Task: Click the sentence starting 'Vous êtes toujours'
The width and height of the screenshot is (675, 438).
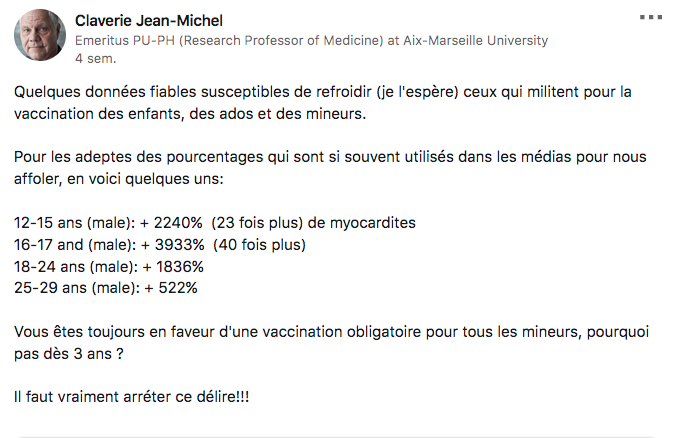Action: [x=331, y=332]
